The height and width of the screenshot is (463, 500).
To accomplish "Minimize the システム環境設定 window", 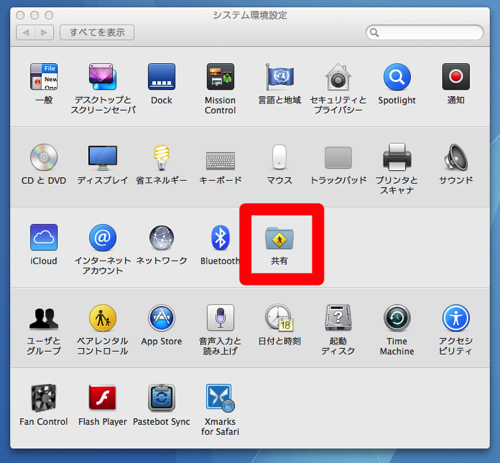I will pyautogui.click(x=35, y=15).
